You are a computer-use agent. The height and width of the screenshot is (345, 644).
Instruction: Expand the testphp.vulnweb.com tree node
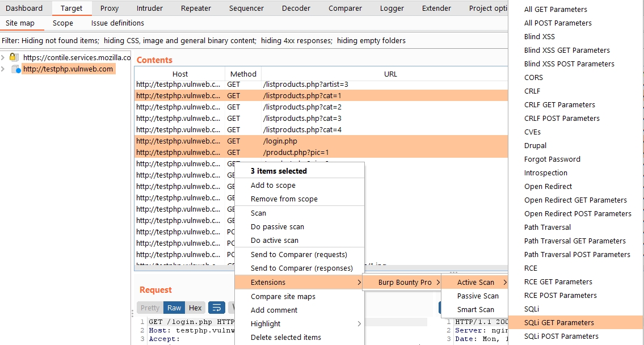[x=4, y=69]
